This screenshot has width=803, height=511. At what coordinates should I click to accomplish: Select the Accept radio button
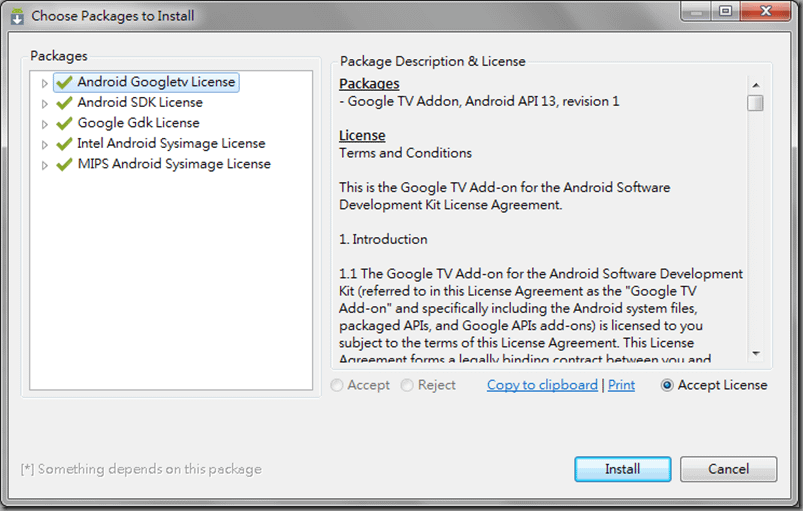[337, 385]
